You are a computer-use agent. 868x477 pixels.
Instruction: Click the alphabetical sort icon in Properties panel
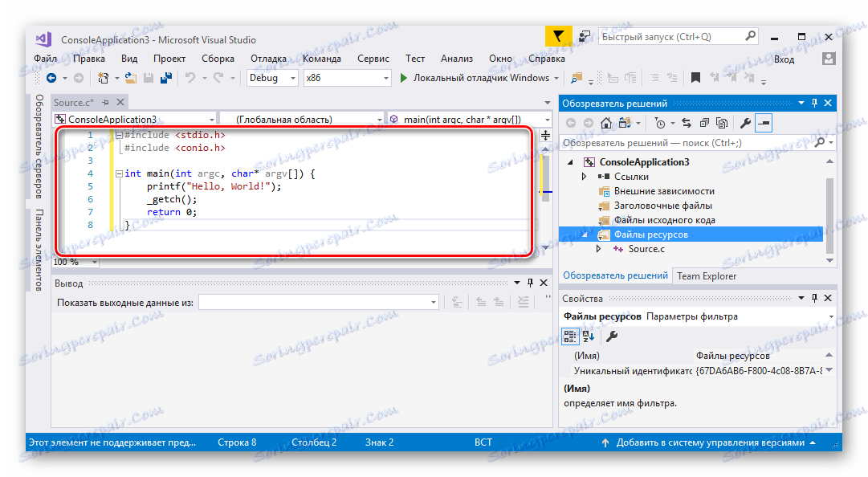point(589,336)
